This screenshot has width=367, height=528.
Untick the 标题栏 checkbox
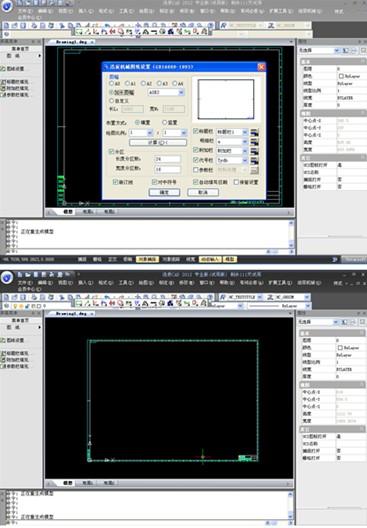(196, 131)
